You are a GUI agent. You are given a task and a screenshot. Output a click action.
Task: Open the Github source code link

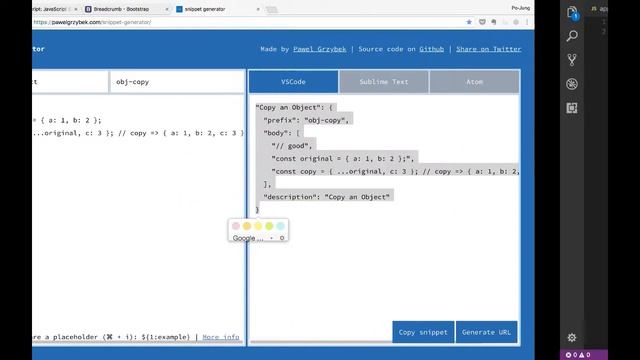pyautogui.click(x=431, y=49)
